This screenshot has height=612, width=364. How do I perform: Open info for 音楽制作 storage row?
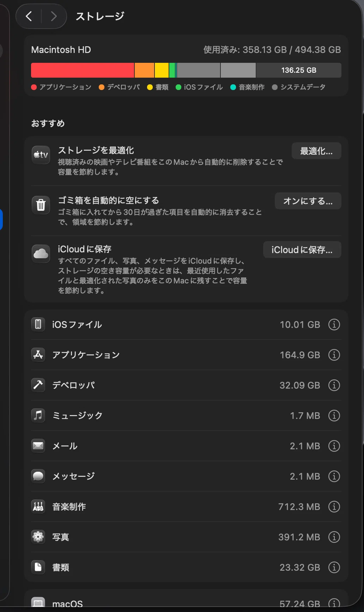[x=334, y=506]
